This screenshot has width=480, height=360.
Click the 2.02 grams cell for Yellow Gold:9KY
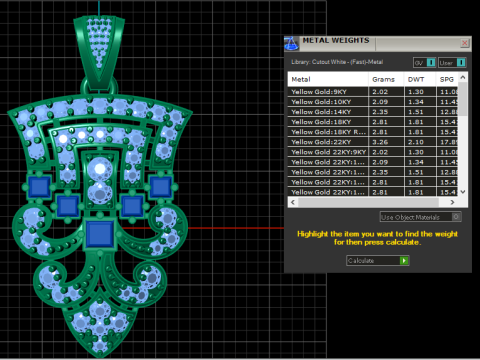click(x=386, y=92)
